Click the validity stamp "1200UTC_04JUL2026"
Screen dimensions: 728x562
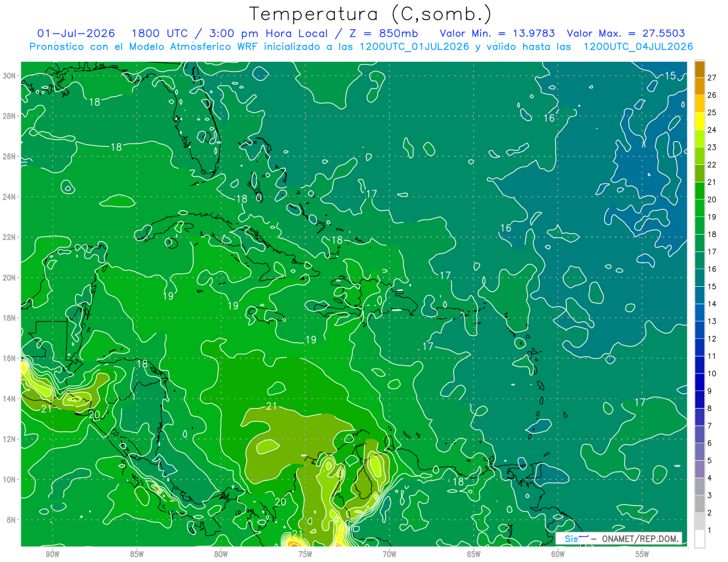[x=638, y=47]
